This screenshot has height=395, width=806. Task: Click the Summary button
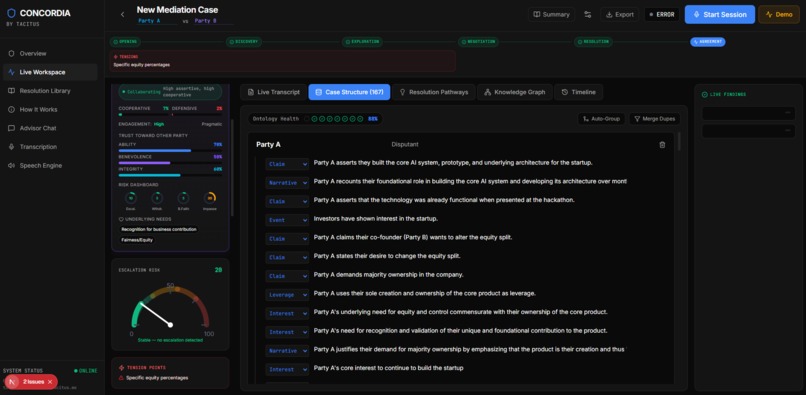click(x=551, y=14)
